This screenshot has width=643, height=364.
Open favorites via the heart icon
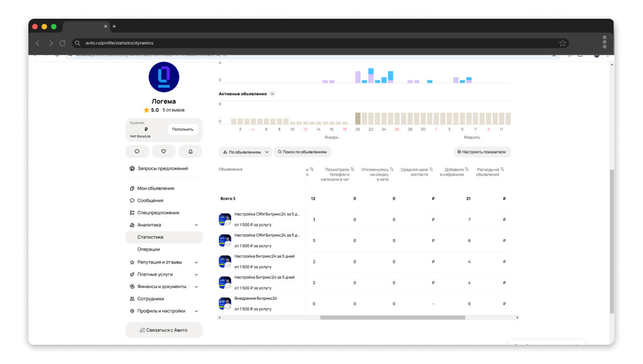(163, 151)
